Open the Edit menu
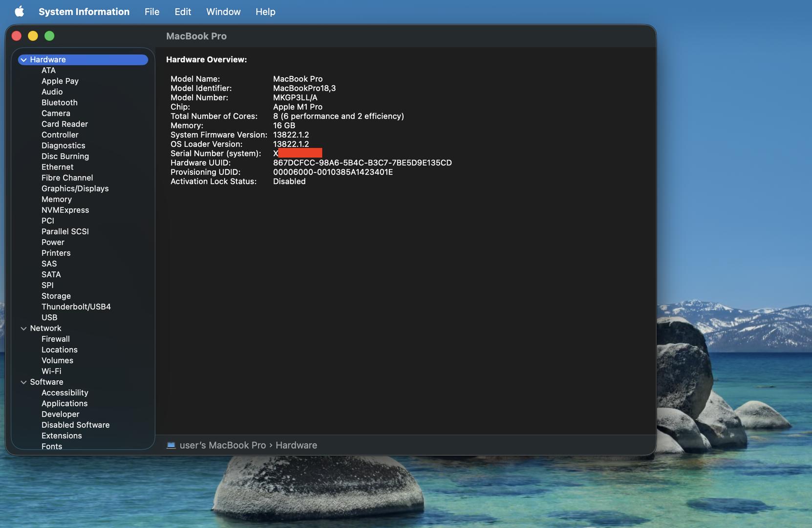The image size is (812, 528). (x=183, y=12)
